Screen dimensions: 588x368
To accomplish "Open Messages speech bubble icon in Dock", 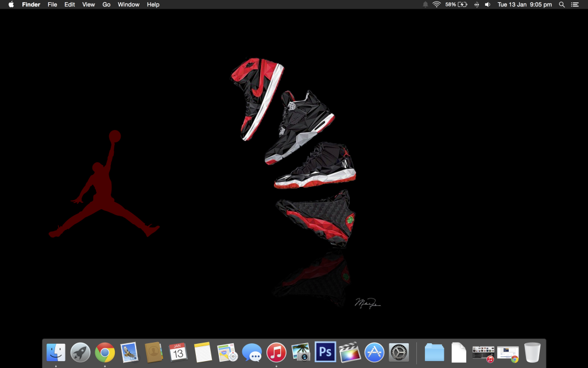I will tap(252, 352).
